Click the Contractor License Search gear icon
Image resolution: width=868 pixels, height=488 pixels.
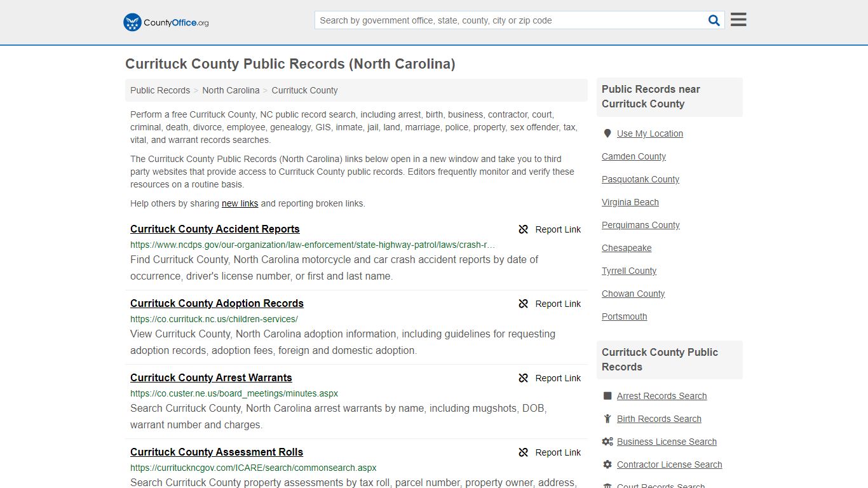coord(607,464)
